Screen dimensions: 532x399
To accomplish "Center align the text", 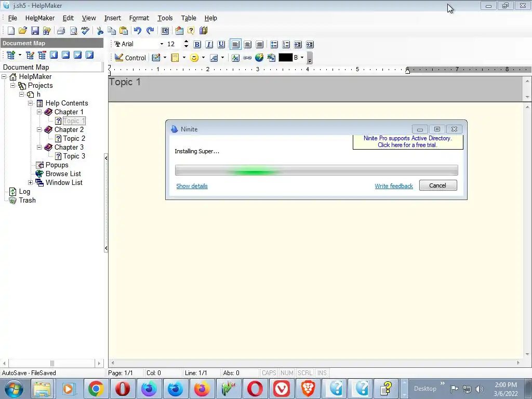I will click(x=248, y=45).
